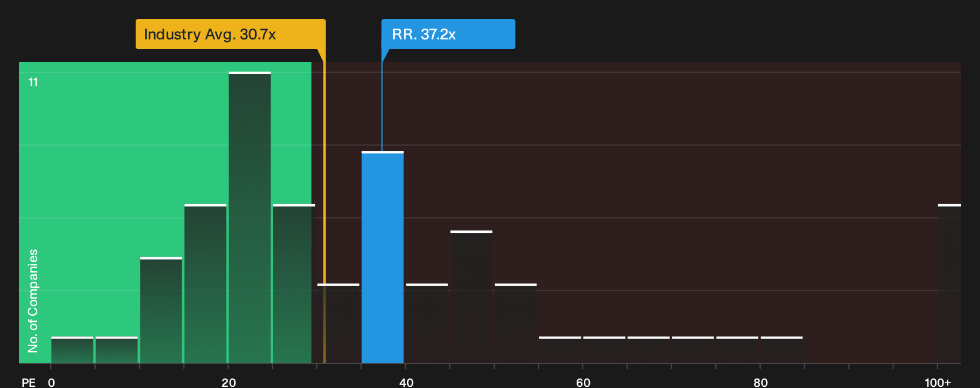Click the x-axis tick label 40
Screen dimensions: 980x388
[406, 382]
